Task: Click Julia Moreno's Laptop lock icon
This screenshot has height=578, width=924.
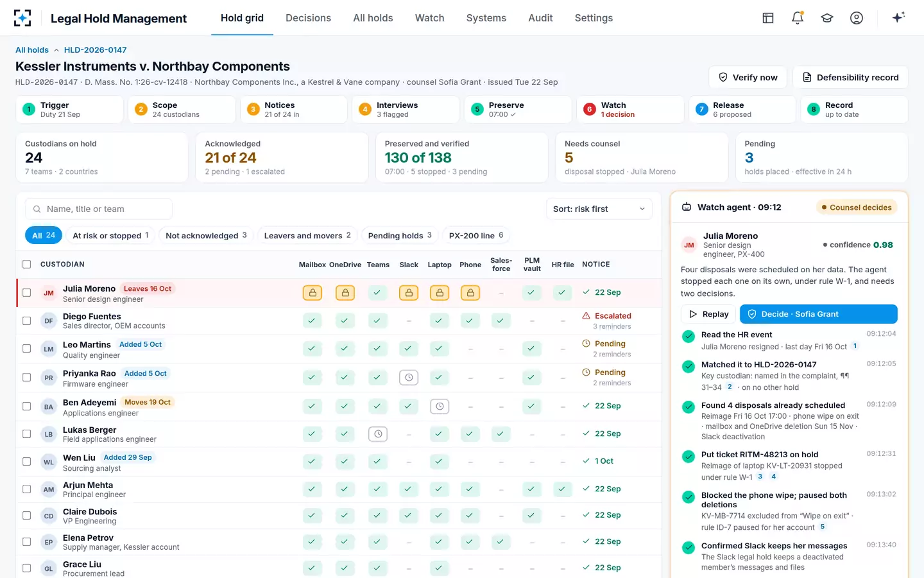Action: tap(440, 293)
